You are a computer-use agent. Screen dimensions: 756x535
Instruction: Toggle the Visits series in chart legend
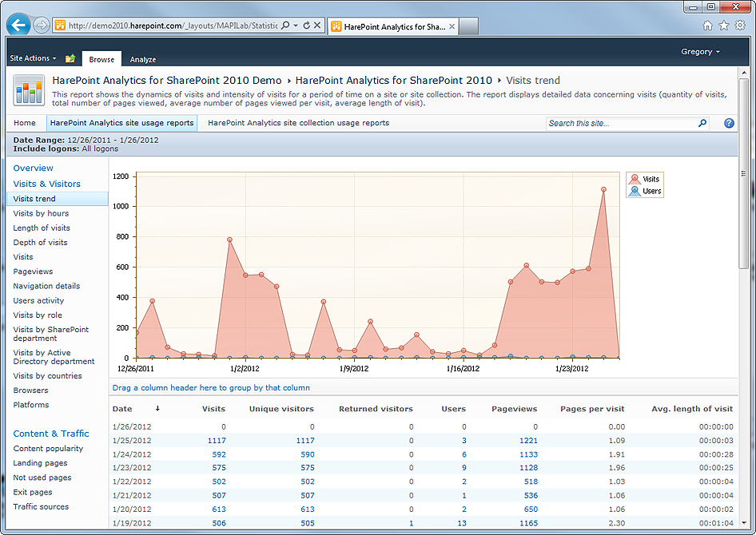(x=645, y=179)
